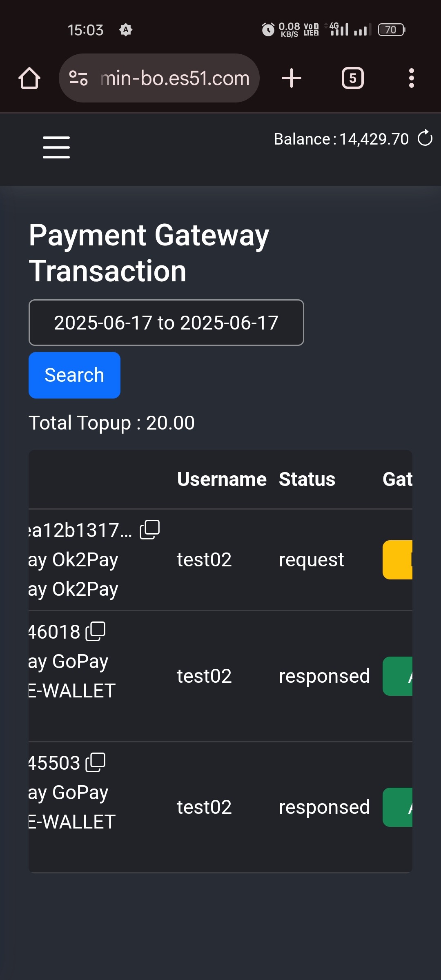Viewport: 441px width, 980px height.
Task: Click the Username column header
Action: pos(222,479)
